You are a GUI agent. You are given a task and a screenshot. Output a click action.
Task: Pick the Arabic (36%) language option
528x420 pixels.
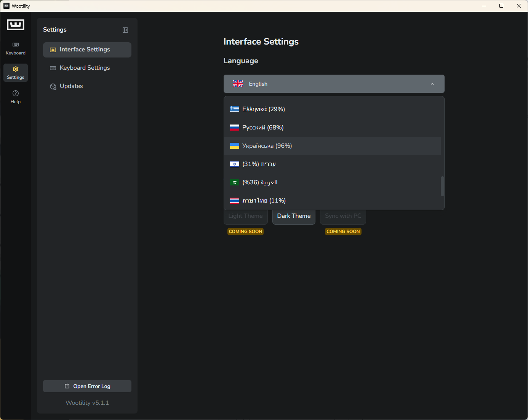(260, 182)
